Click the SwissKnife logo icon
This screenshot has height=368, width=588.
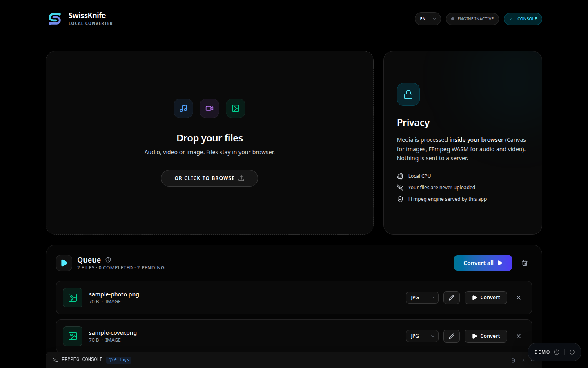[x=55, y=19]
